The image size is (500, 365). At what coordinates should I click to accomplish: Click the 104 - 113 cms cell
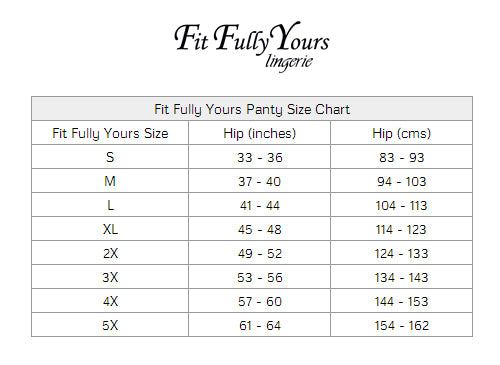coord(401,205)
